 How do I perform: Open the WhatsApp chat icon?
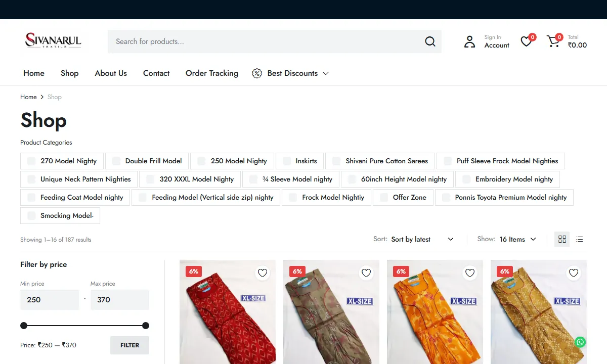[x=580, y=342]
